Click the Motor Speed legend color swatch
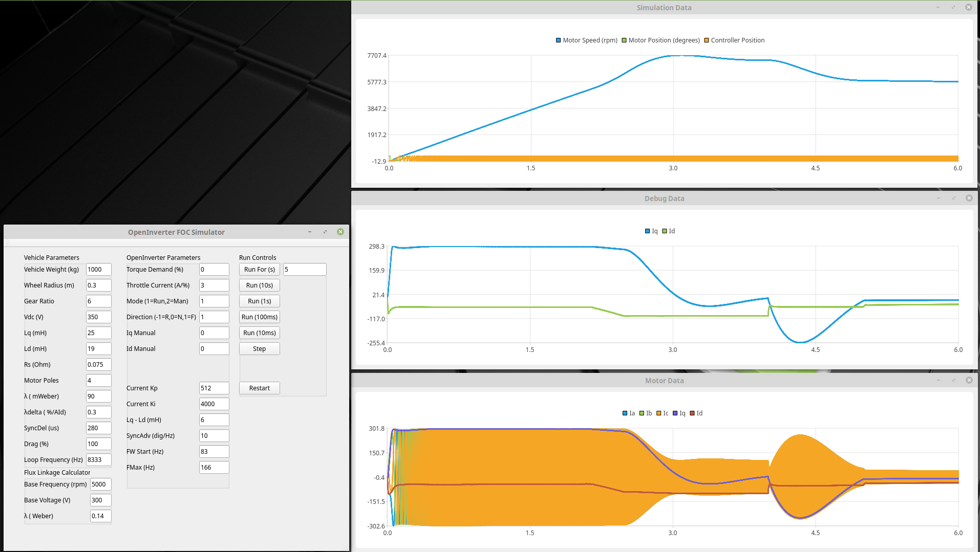 pos(558,40)
